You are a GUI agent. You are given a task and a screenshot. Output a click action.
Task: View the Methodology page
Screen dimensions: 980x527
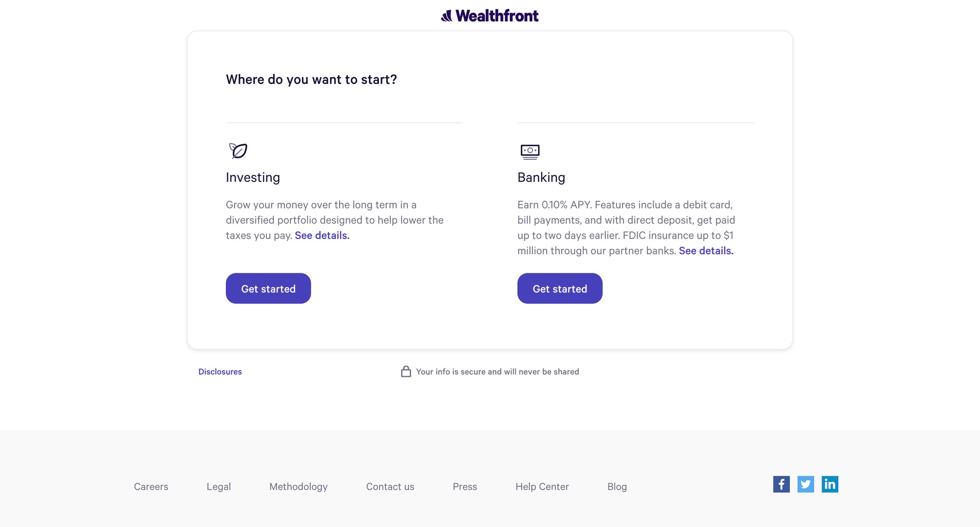[298, 487]
